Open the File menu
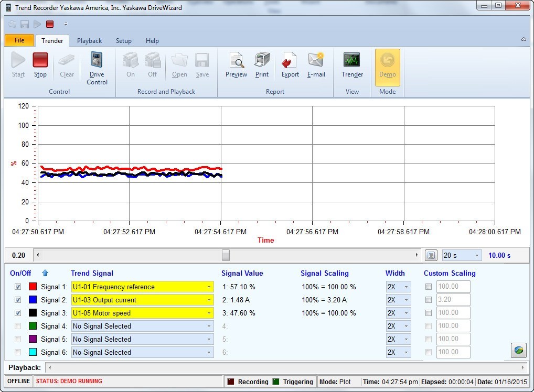The image size is (534, 392). (x=19, y=40)
